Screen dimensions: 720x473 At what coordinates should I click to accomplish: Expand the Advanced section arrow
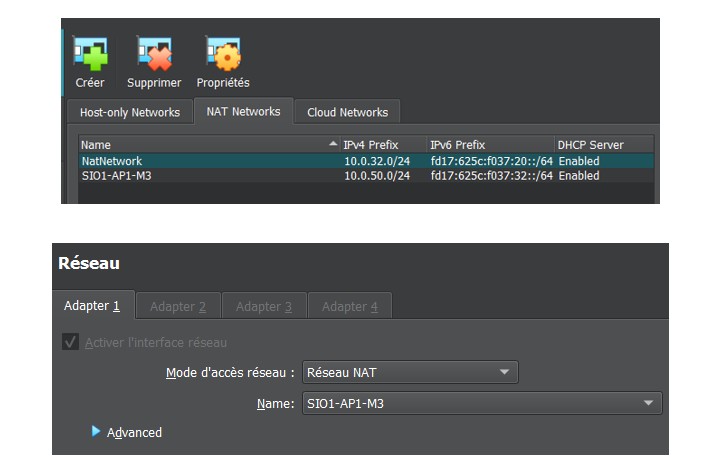tap(96, 431)
